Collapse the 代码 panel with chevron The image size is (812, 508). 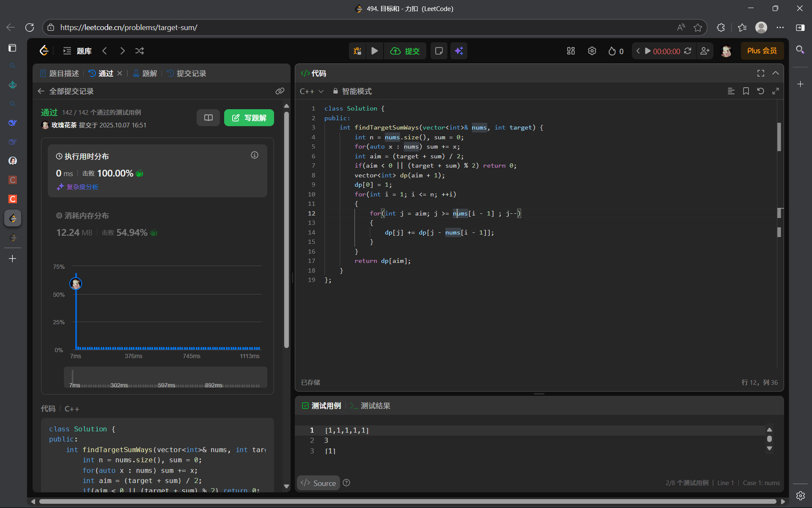click(776, 73)
